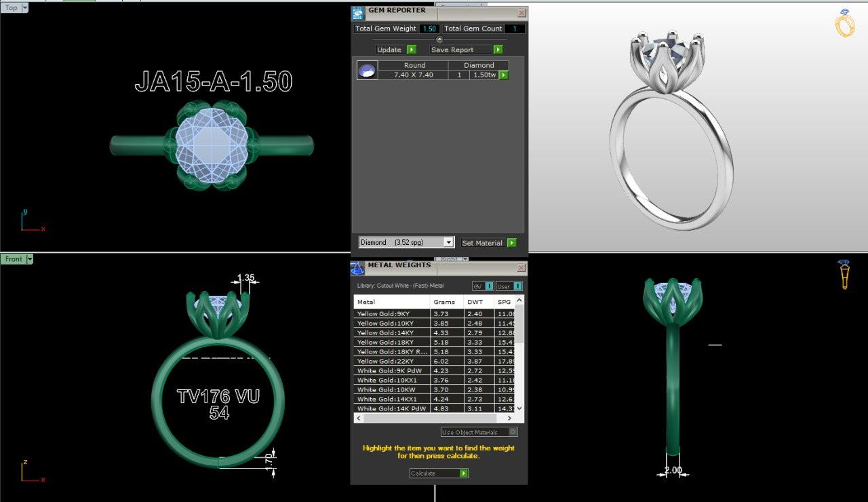Open the Top viewport dropdown arrow
This screenshot has width=868, height=502.
(x=25, y=7)
